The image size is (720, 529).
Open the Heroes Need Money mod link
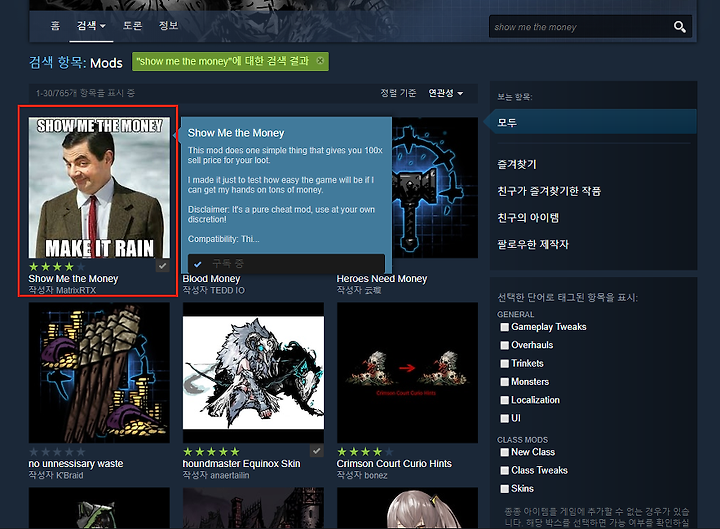(x=382, y=279)
